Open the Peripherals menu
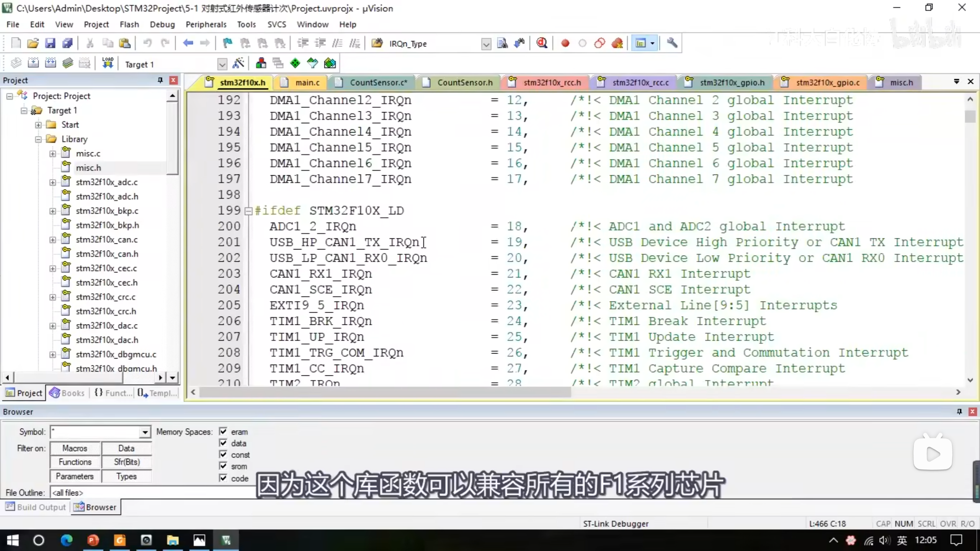Image resolution: width=980 pixels, height=551 pixels. pos(206,24)
